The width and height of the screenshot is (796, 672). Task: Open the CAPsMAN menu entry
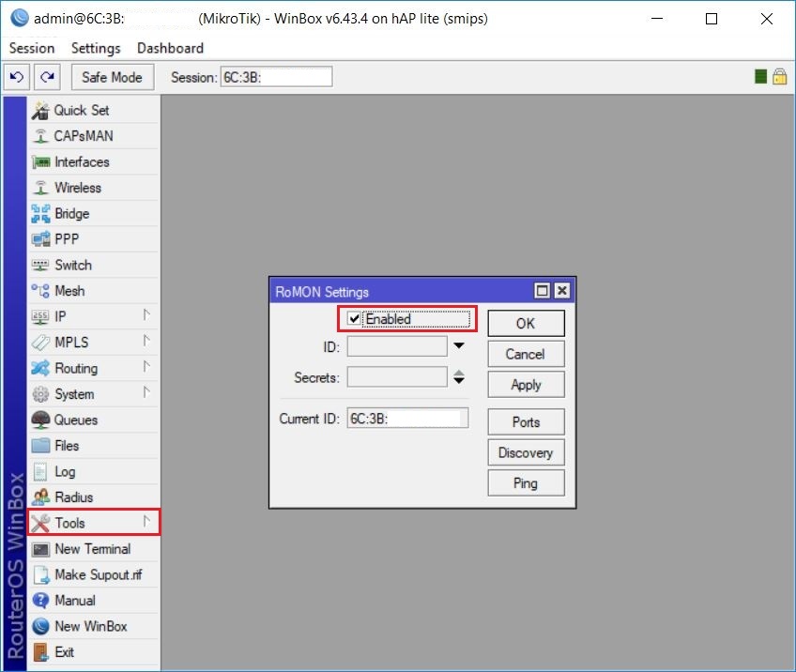point(94,136)
